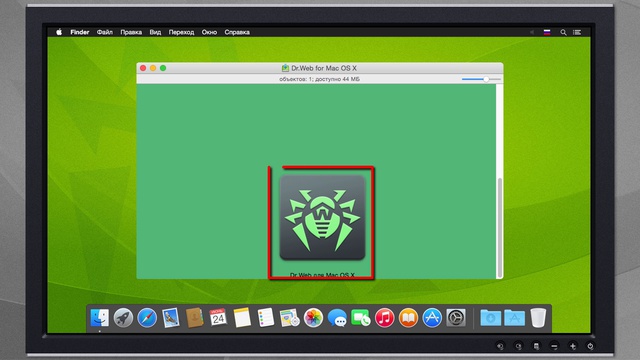
Task: Click the status text объектов: 1; доступно 44 МБ
Action: pos(320,79)
